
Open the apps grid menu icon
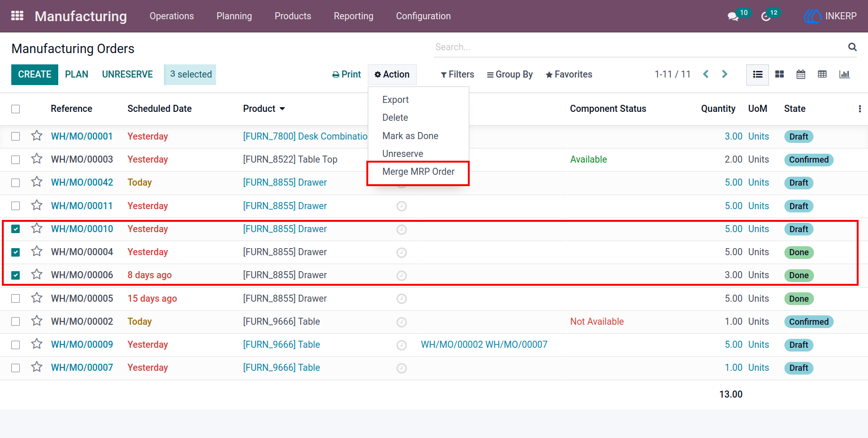click(x=17, y=16)
